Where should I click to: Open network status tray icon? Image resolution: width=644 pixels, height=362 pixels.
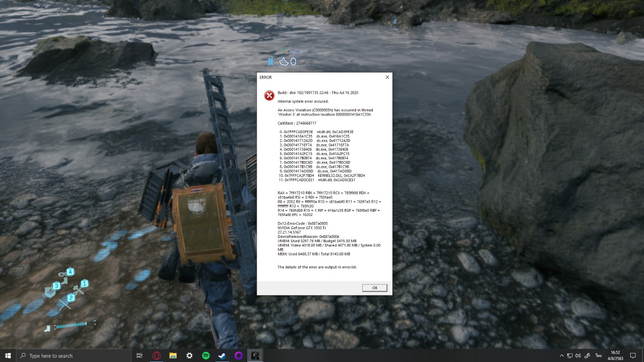click(x=570, y=356)
